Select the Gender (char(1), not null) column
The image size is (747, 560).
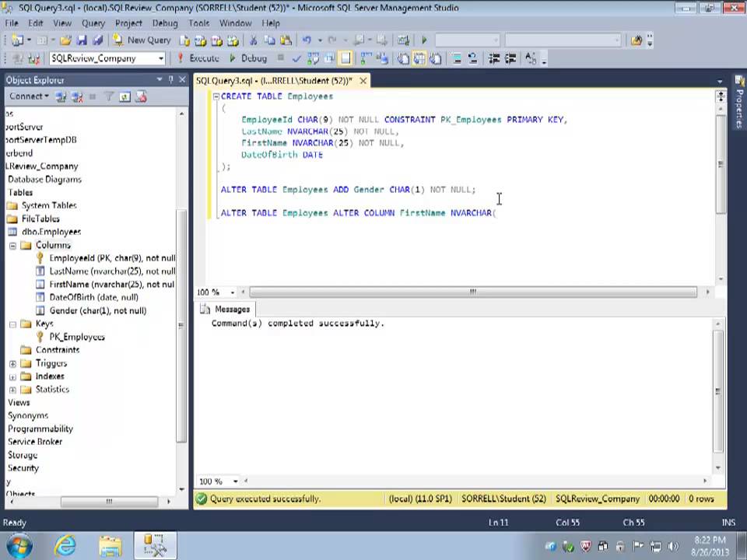[x=92, y=310]
